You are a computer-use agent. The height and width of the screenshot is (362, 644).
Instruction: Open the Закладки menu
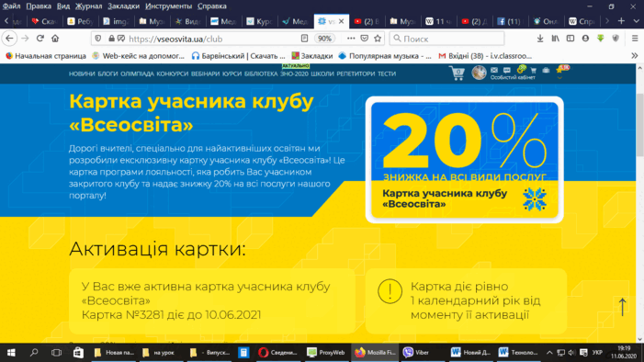point(124,6)
